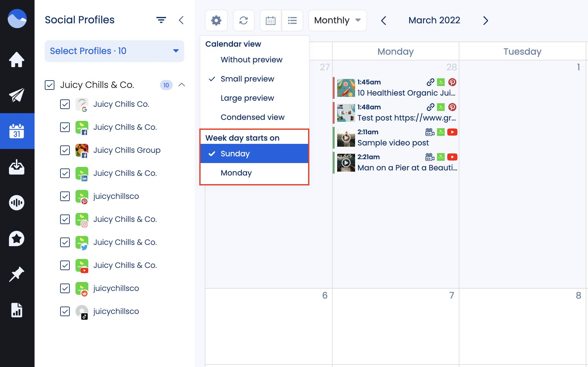This screenshot has width=588, height=367.
Task: Uncheck Juicy Chills & Co. Instagram checkbox
Action: (x=65, y=219)
